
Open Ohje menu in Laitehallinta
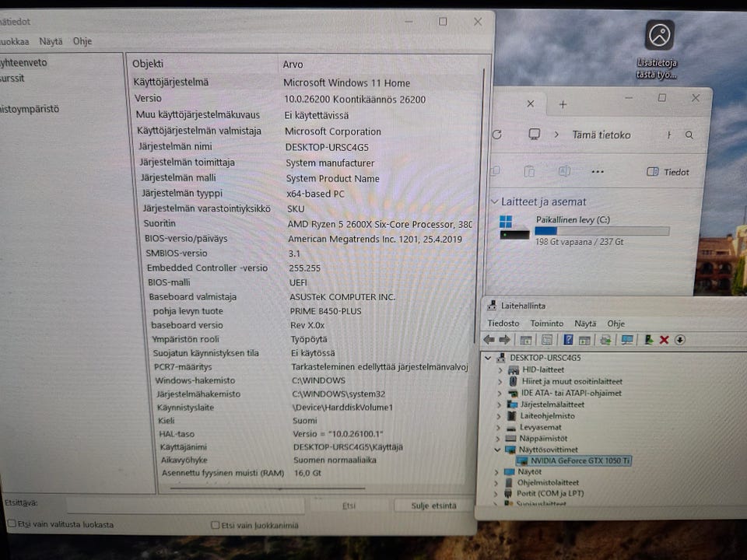tap(615, 324)
